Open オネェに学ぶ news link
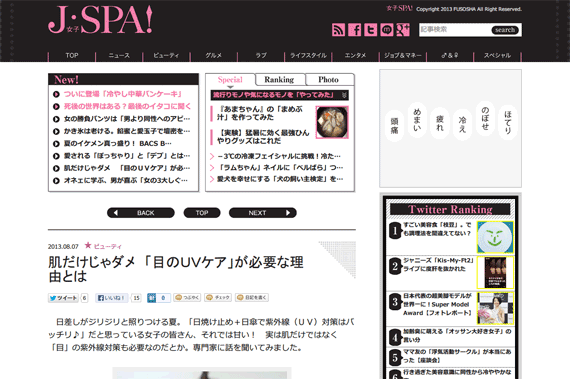Viewport: 570px width, 379px height. point(126,181)
